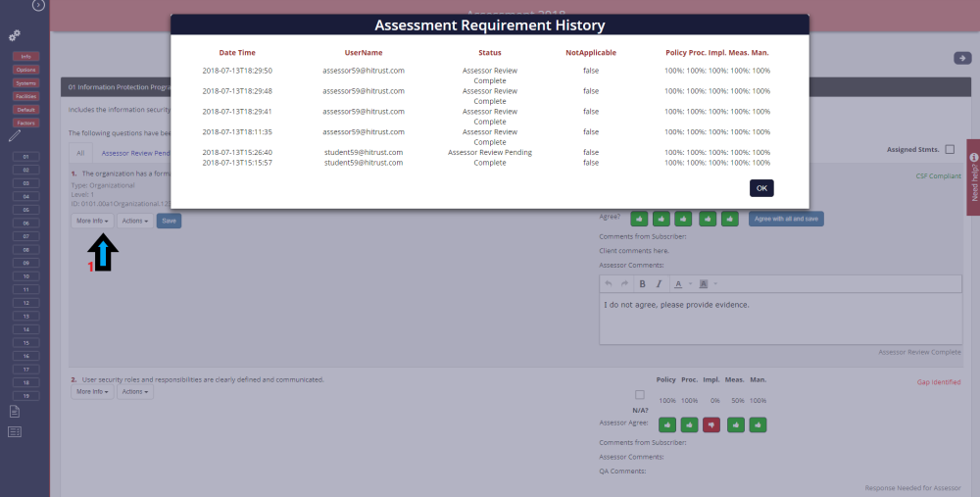Open the document icon near sidebar bottom
Viewport: 980px width, 497px height.
pyautogui.click(x=15, y=411)
